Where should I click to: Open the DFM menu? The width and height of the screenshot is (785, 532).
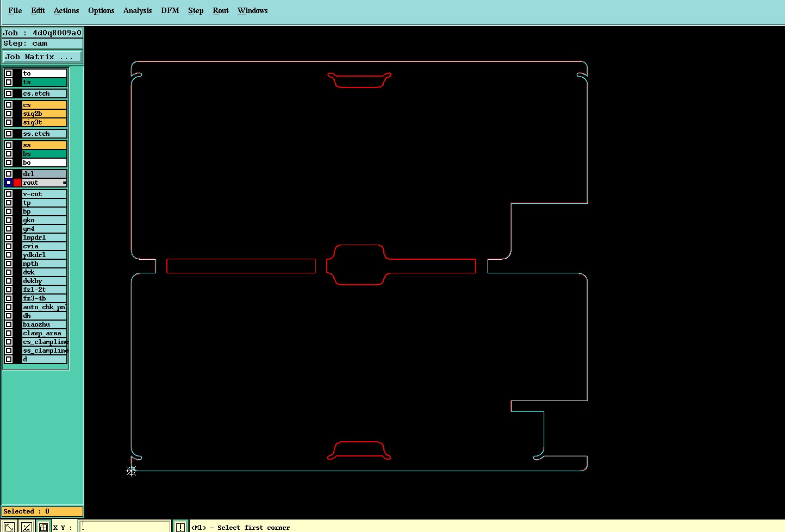(x=170, y=10)
